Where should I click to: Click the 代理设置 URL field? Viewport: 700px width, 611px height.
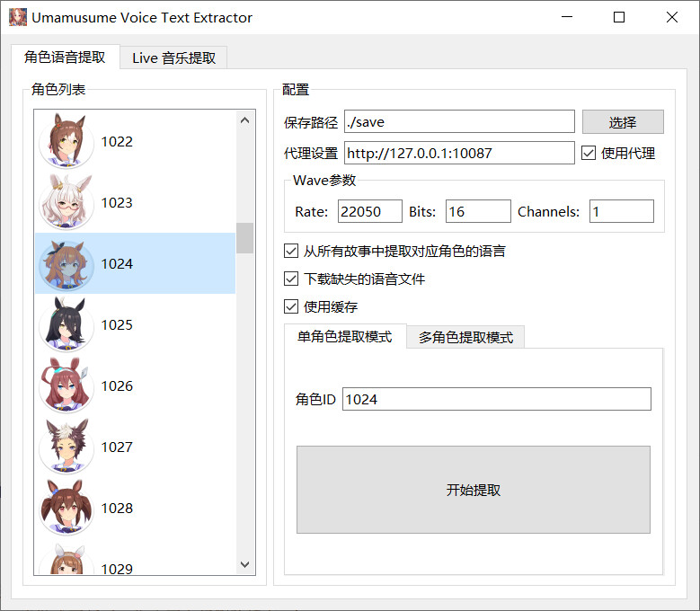coord(459,153)
